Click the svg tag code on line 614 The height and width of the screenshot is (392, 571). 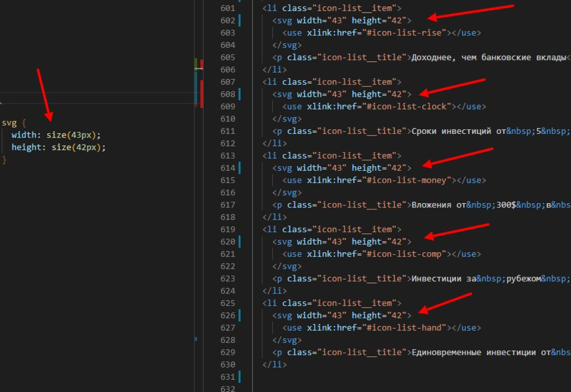342,168
